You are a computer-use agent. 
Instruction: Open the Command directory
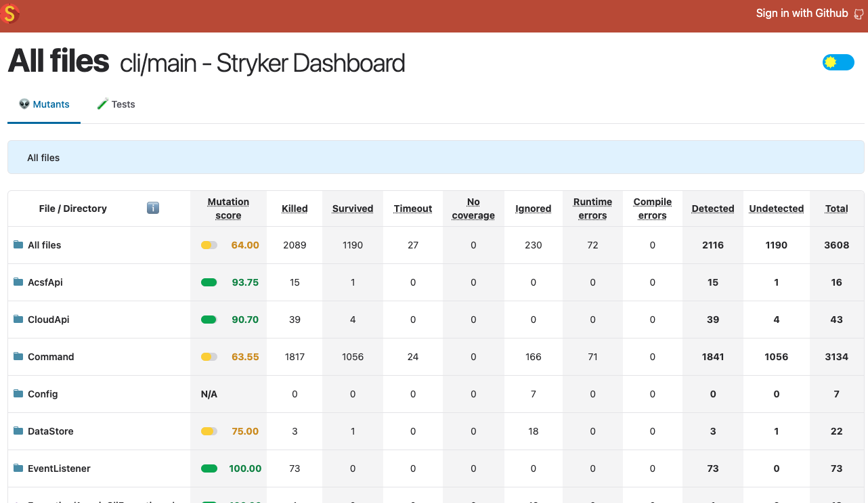click(51, 357)
